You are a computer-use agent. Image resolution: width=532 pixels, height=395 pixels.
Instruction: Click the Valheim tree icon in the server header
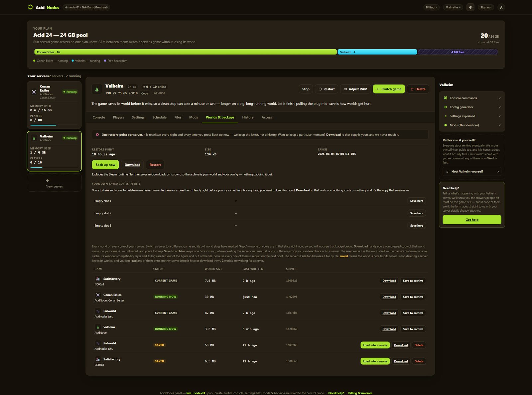(97, 89)
